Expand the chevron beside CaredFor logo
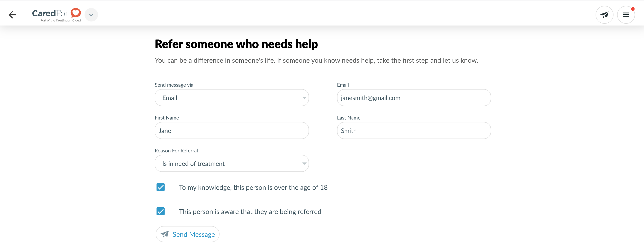This screenshot has width=644, height=252. 91,15
